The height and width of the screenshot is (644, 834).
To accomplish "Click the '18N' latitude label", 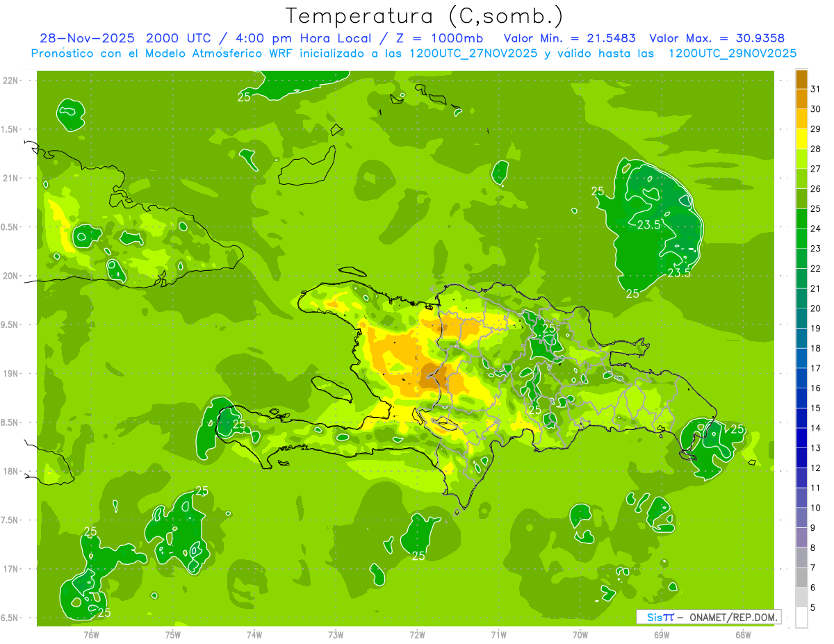I will coord(12,471).
